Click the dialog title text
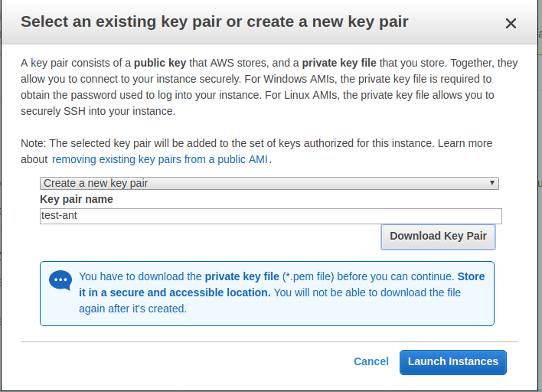Viewport: 542px width, 392px height. point(214,21)
